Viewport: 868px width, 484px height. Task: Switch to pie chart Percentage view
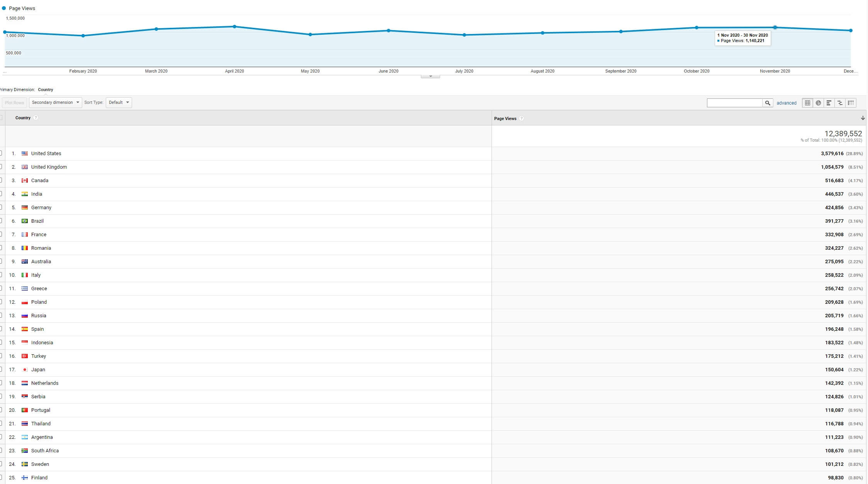(x=818, y=103)
